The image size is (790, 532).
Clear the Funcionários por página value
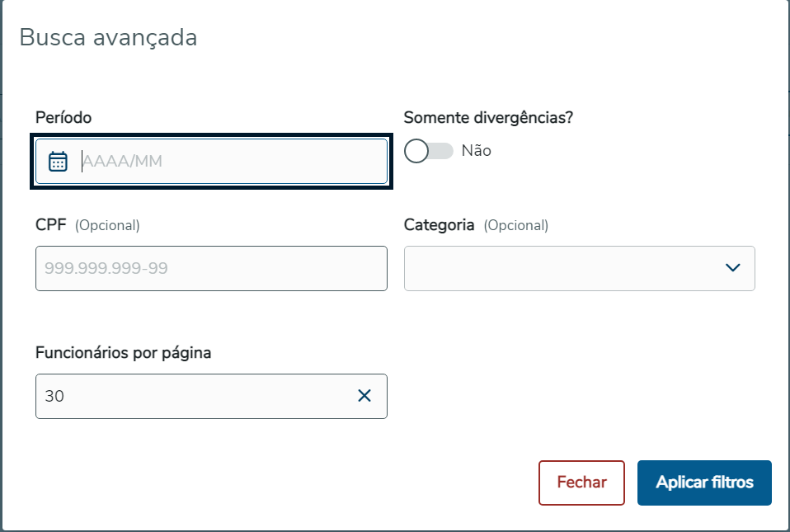point(364,396)
